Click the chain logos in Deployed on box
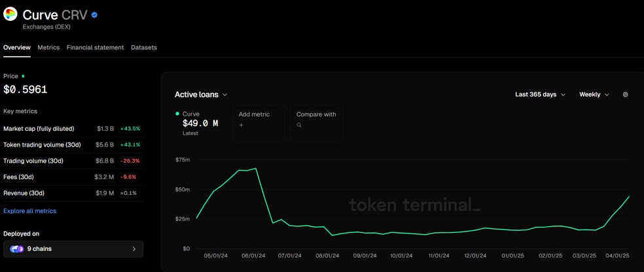 pos(17,248)
